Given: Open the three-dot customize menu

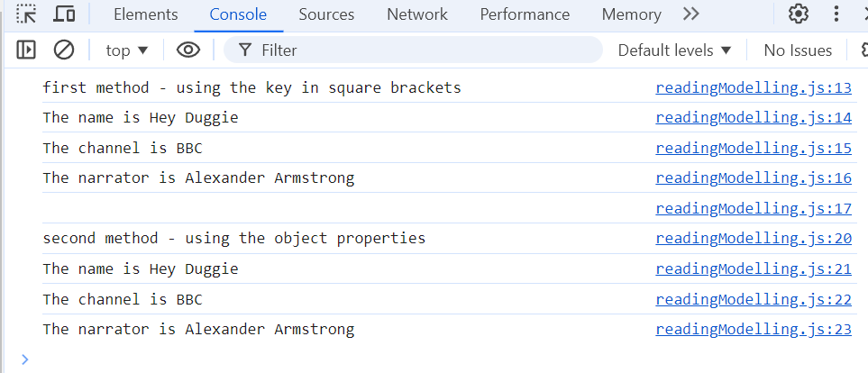Looking at the screenshot, I should point(836,14).
